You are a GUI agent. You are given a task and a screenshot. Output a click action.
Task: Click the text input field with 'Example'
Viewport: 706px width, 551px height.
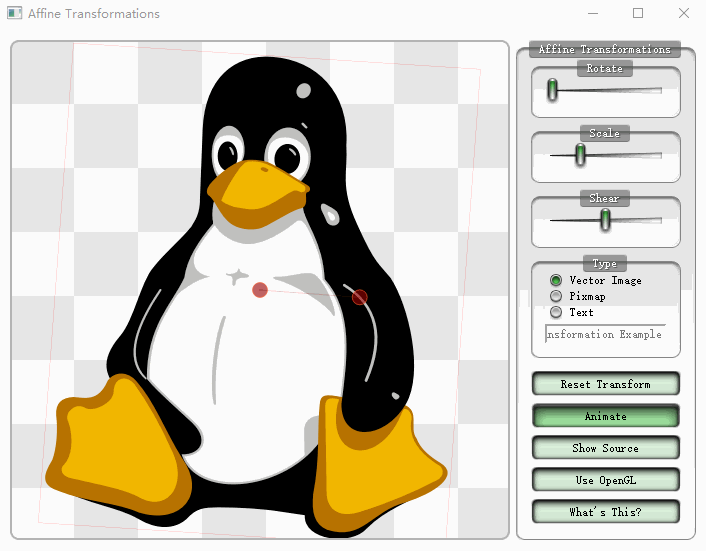605,334
